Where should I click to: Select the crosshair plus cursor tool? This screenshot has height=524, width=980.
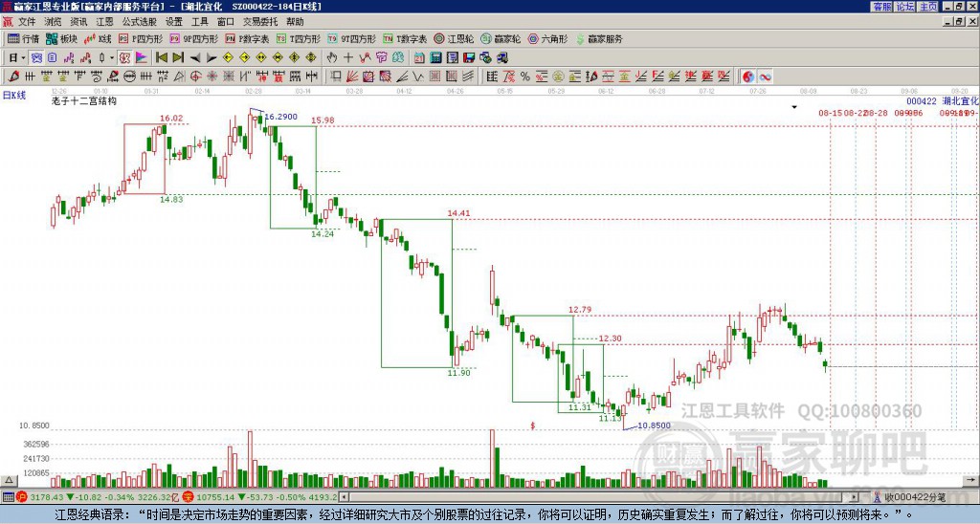coord(348,58)
